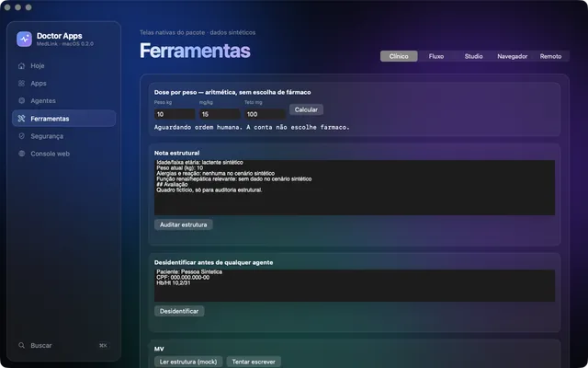The height and width of the screenshot is (368, 588).
Task: Click inside the Nota estrutural text area
Action: [355, 188]
